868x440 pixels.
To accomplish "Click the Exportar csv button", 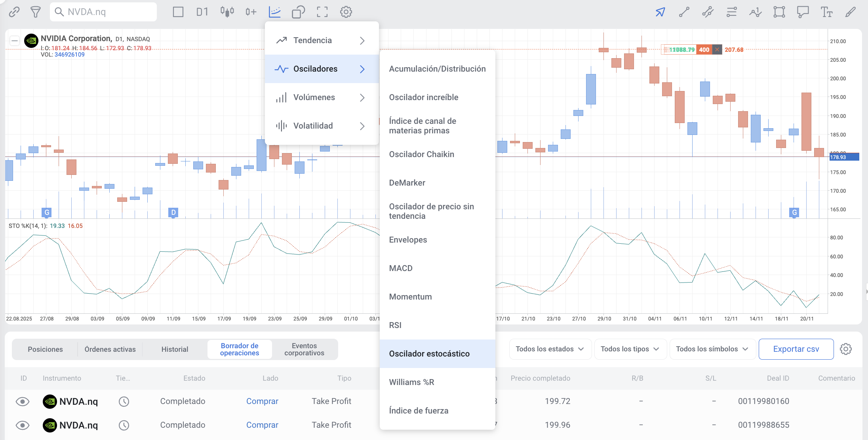I will click(x=796, y=349).
